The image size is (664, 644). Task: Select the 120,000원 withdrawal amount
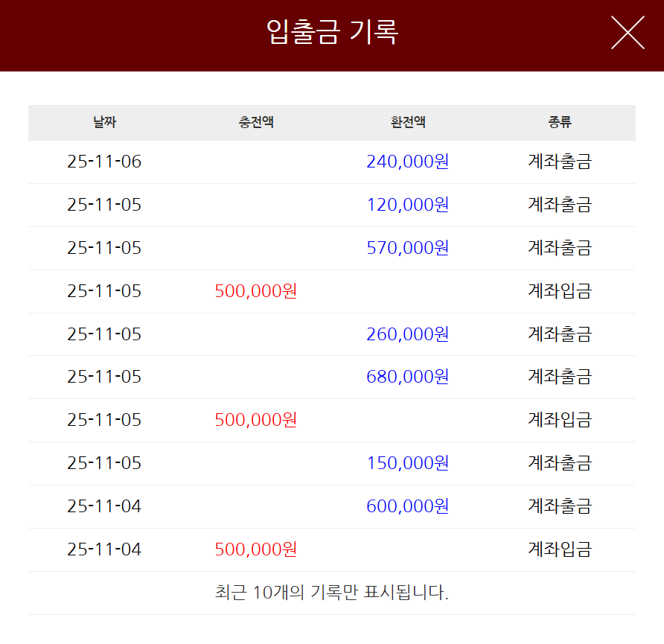pos(408,205)
